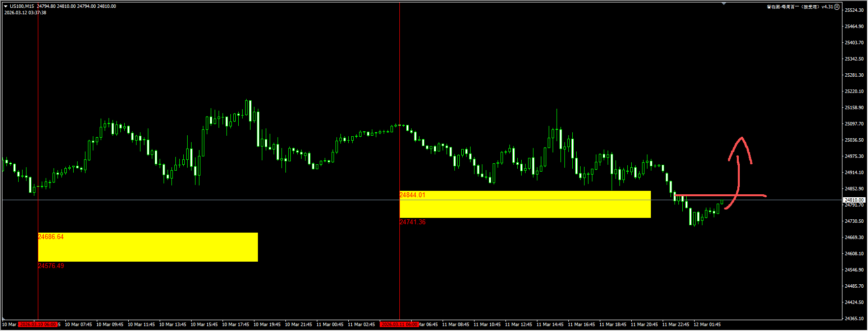Click the red 2026.03.11 06:00 time marker
This screenshot has width=868, height=331.
point(399,325)
